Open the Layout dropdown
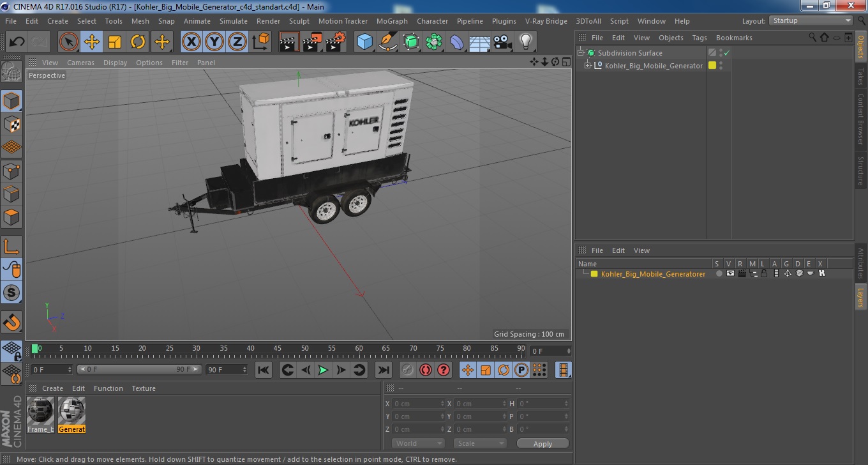Image resolution: width=868 pixels, height=465 pixels. point(811,20)
